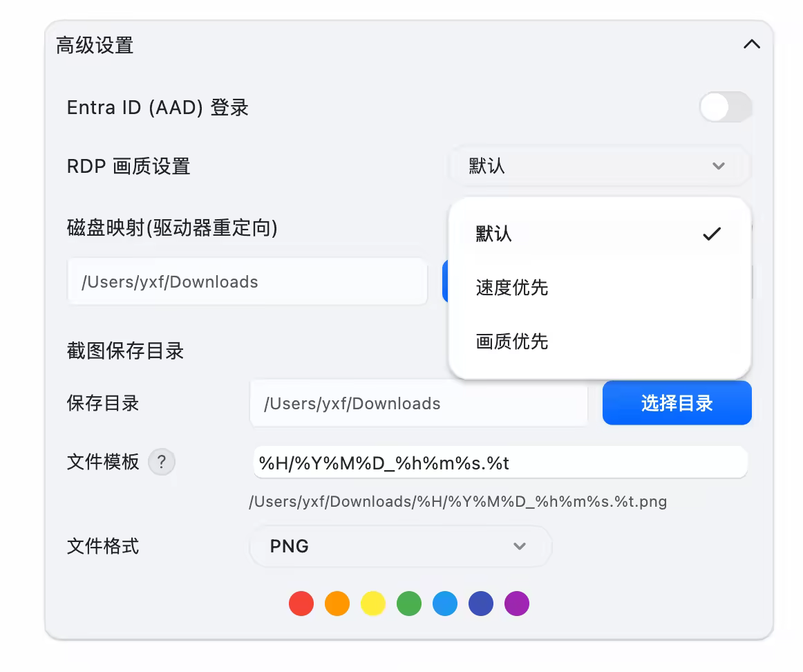Click the preview path ending in %t.png
The width and height of the screenshot is (803, 672).
(x=458, y=501)
